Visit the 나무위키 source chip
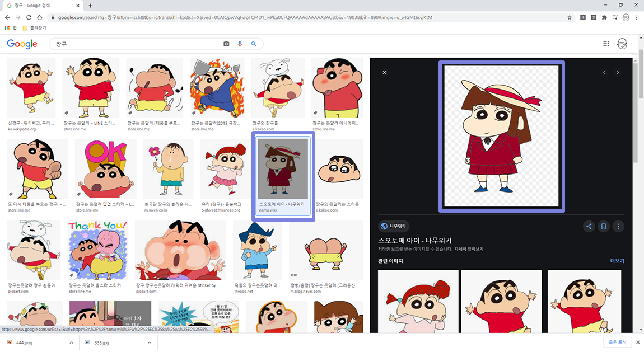This screenshot has width=644, height=352. 394,226
